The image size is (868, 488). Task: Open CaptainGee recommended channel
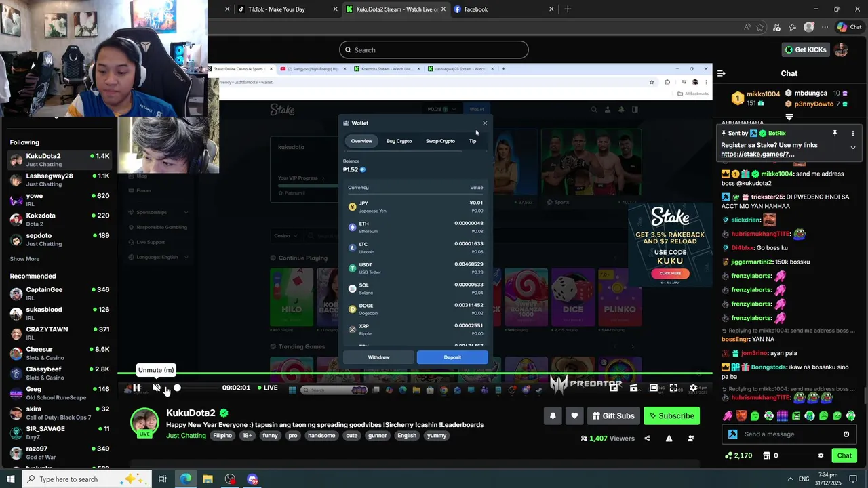point(60,293)
